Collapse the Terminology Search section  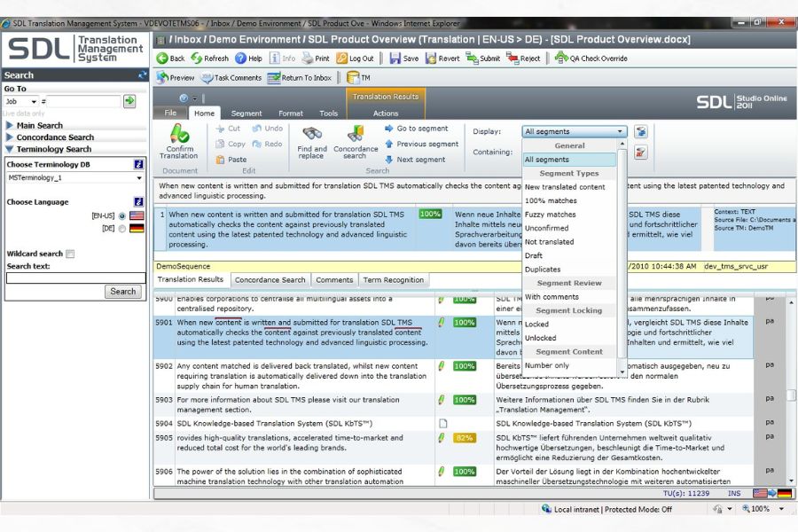tap(49, 149)
